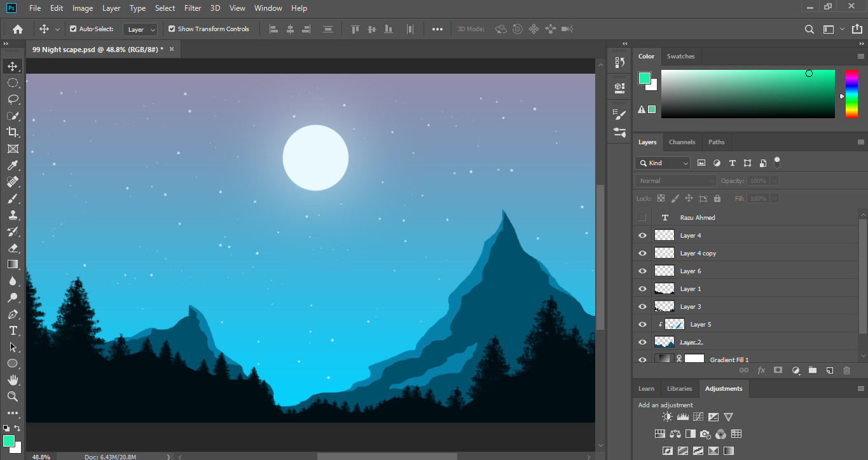
Task: Open the layer Kind filter dropdown
Action: [663, 163]
